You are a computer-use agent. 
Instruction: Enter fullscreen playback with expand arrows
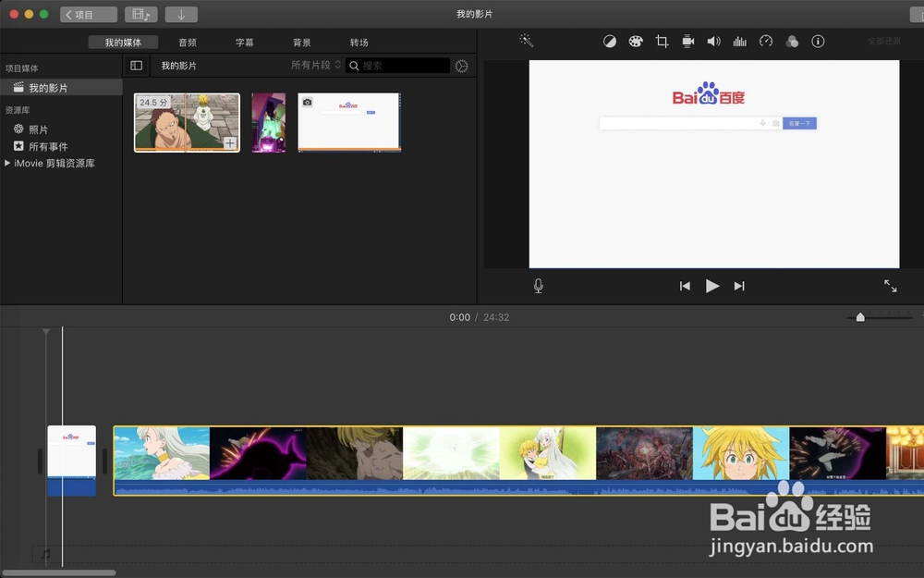tap(890, 286)
